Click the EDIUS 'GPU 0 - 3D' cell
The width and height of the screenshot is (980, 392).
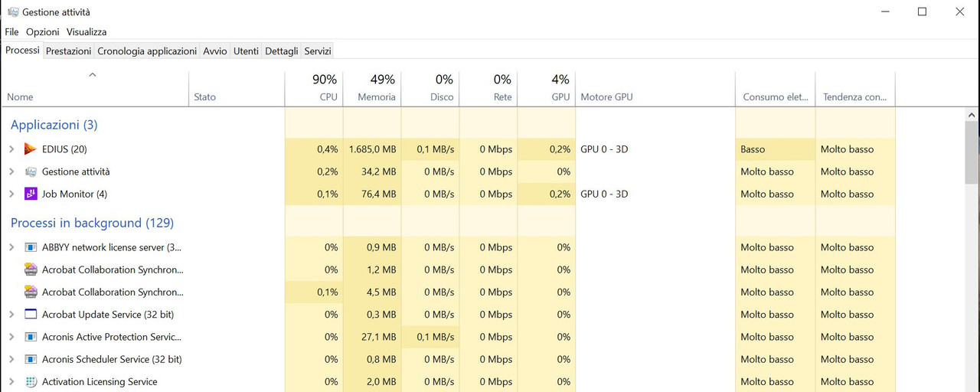pyautogui.click(x=655, y=149)
